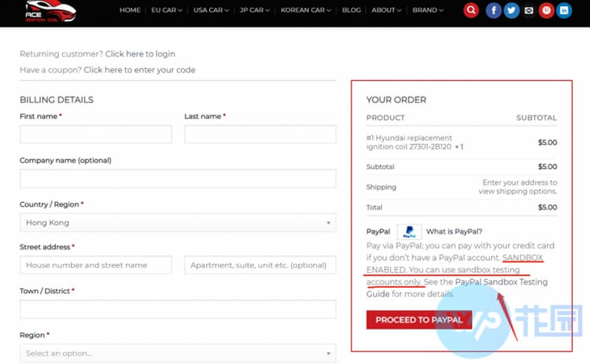Image resolution: width=590 pixels, height=364 pixels.
Task: Click the PayPal logo image
Action: pyautogui.click(x=409, y=232)
